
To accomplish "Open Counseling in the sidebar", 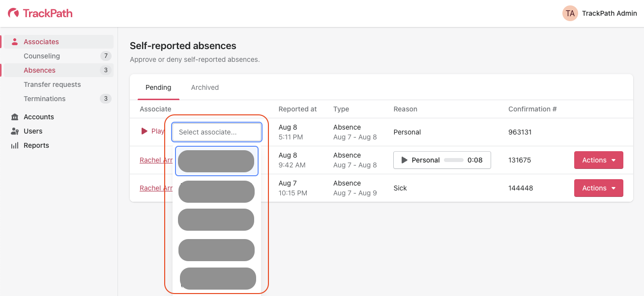I will pos(42,56).
